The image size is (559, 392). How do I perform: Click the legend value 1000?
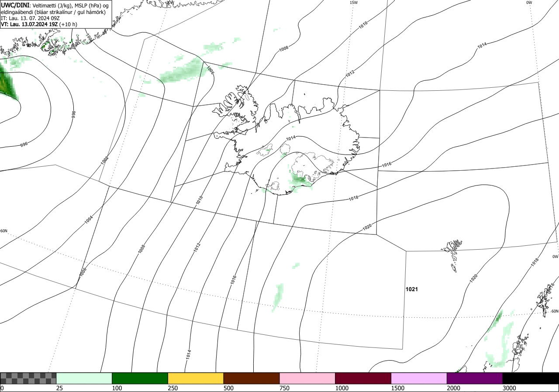342,388
